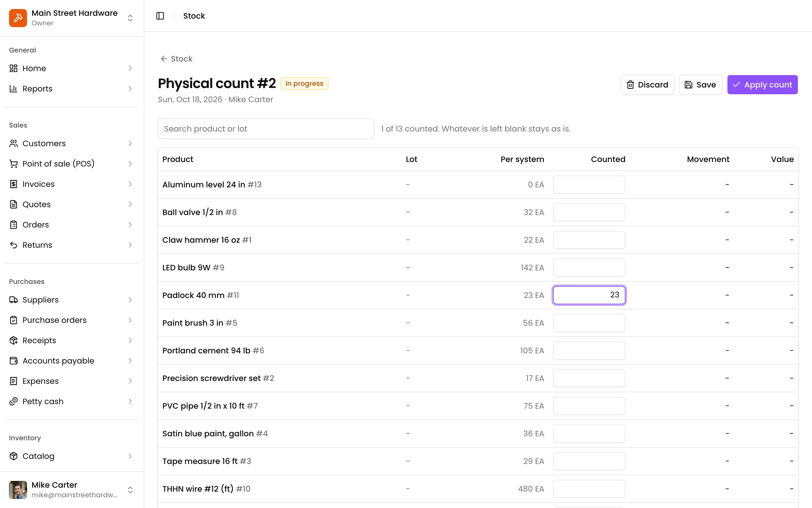
Task: Open the Invoices menu item
Action: click(72, 184)
